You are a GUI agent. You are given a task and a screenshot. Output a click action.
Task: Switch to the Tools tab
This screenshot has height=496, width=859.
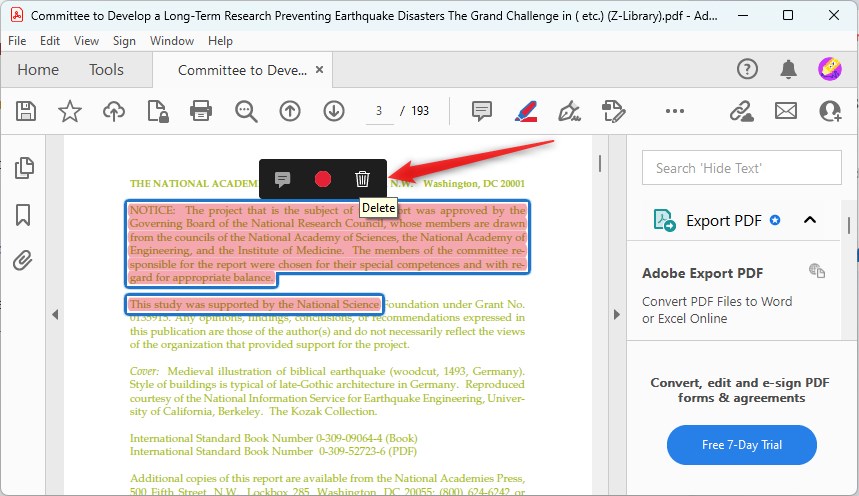[x=106, y=70]
